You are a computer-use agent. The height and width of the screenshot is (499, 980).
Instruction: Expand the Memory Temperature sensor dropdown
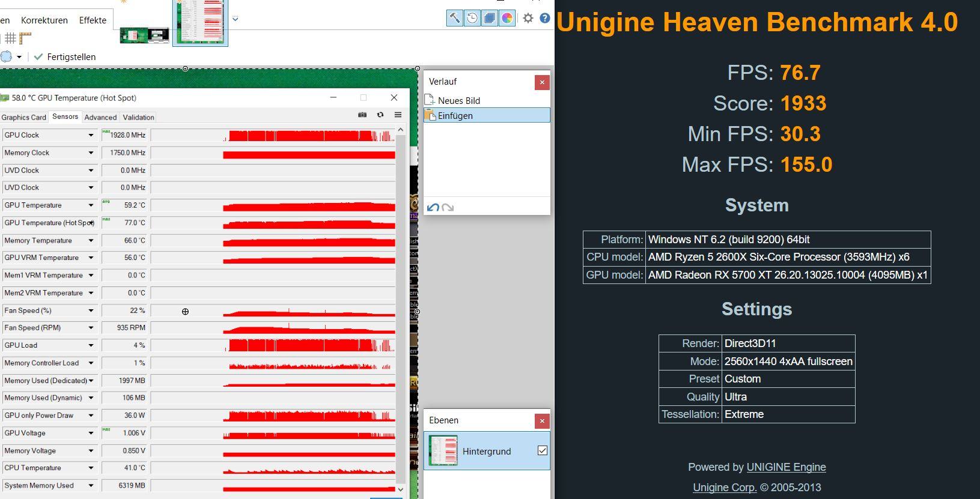coord(91,240)
